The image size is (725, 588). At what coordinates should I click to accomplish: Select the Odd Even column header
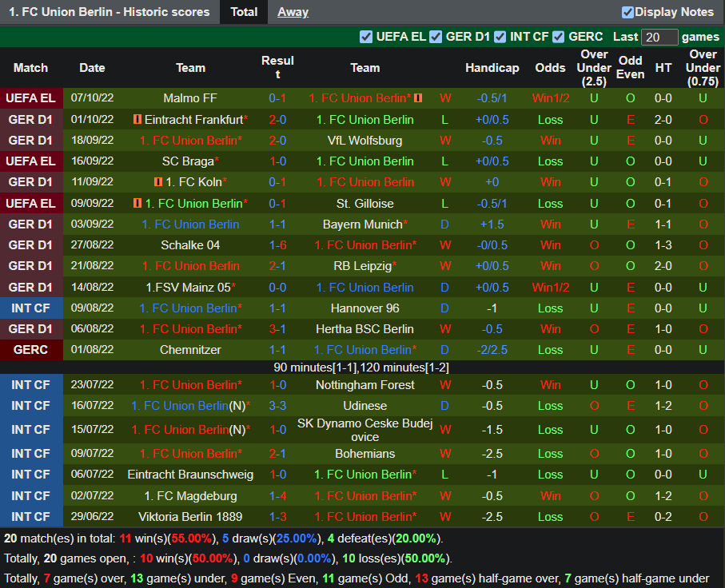630,67
